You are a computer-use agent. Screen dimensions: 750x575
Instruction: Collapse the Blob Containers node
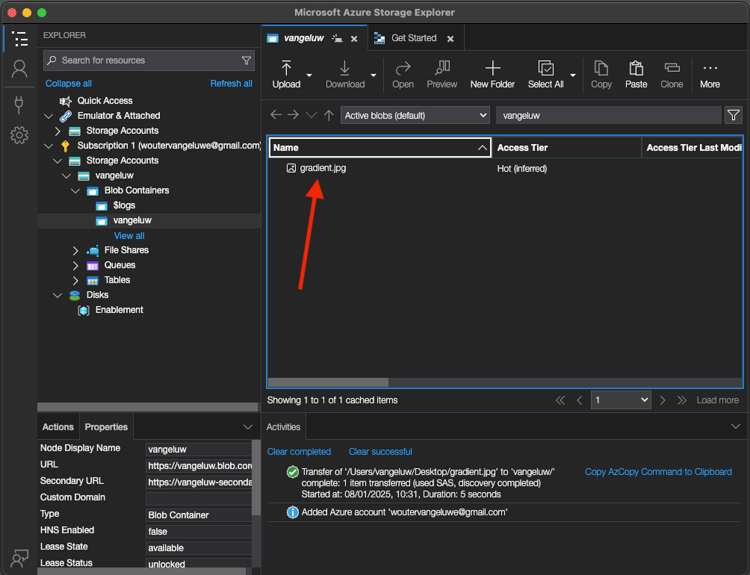click(x=76, y=190)
